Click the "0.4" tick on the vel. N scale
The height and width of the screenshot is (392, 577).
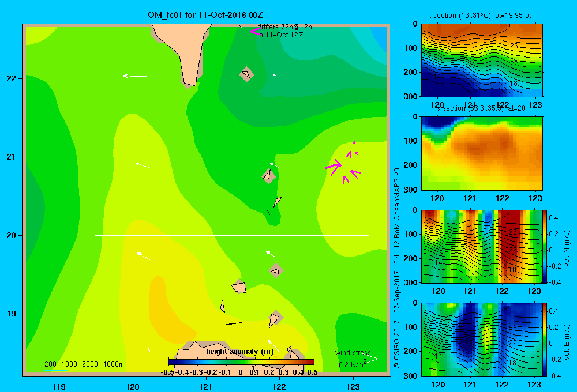[554, 218]
